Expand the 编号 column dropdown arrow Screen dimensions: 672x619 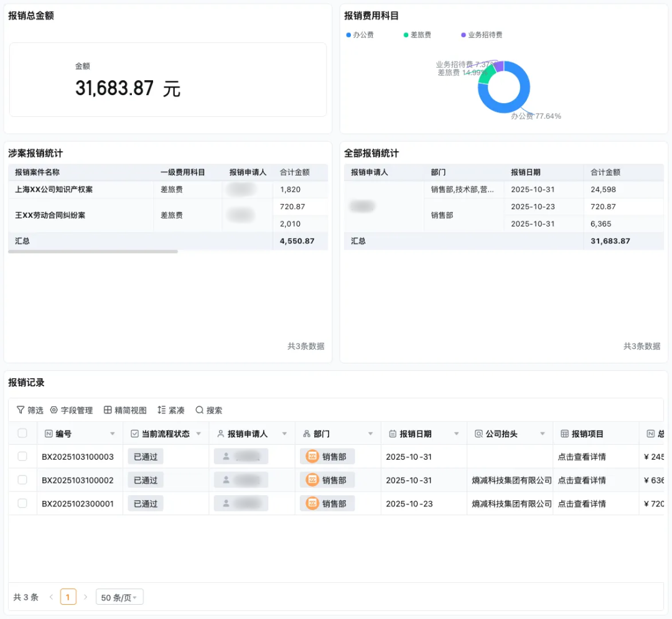tap(113, 434)
